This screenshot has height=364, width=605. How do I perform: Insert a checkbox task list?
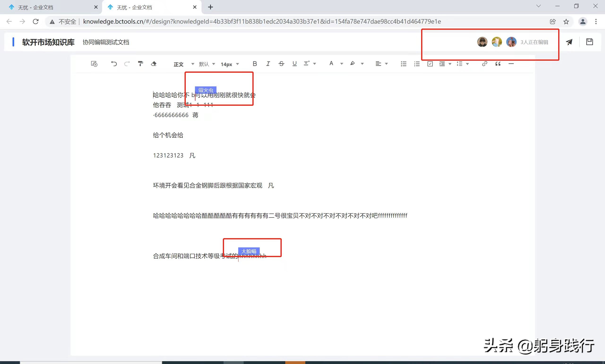pyautogui.click(x=430, y=64)
